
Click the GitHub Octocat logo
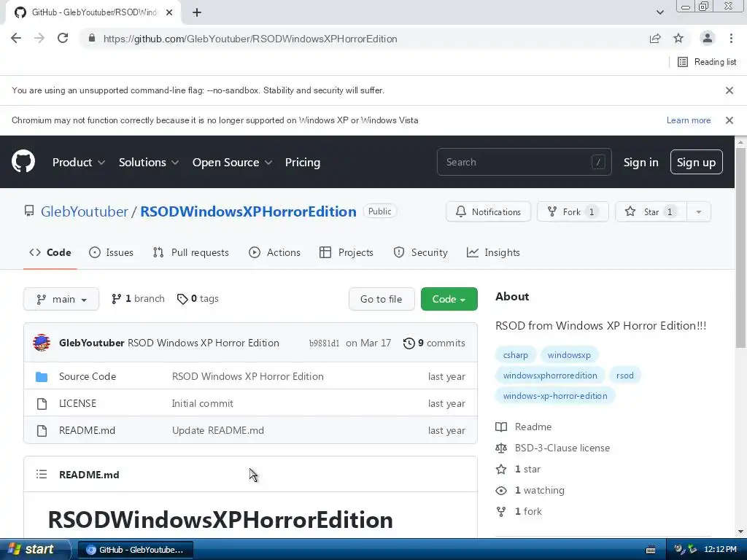pos(23,161)
